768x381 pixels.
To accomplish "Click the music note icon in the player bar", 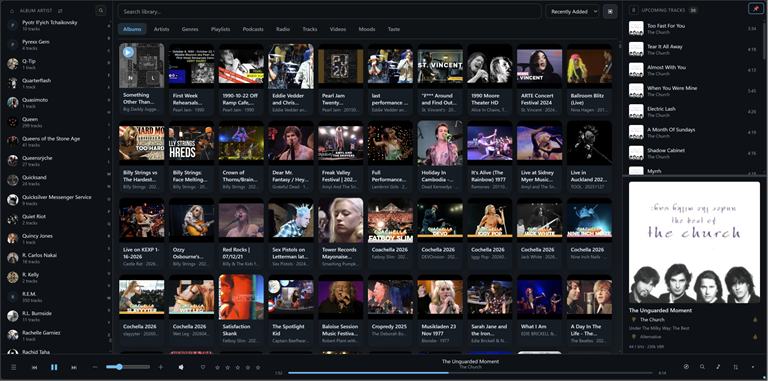I will [719, 366].
